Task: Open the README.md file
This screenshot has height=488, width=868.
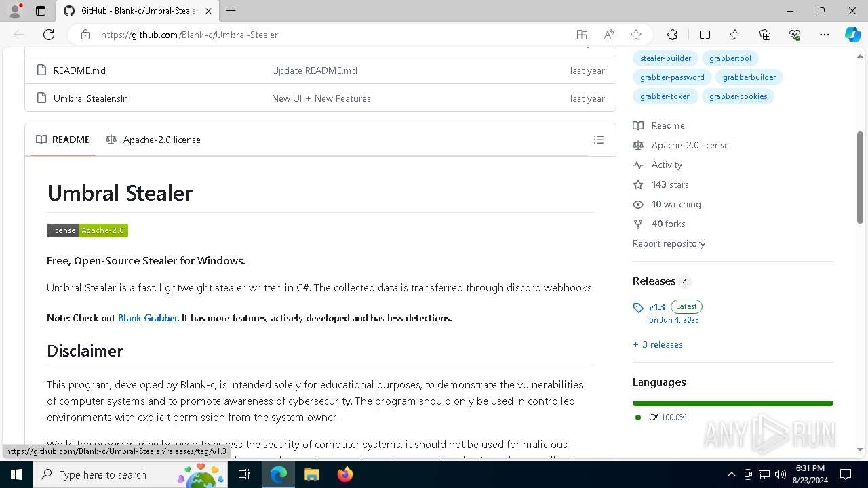Action: click(x=79, y=70)
